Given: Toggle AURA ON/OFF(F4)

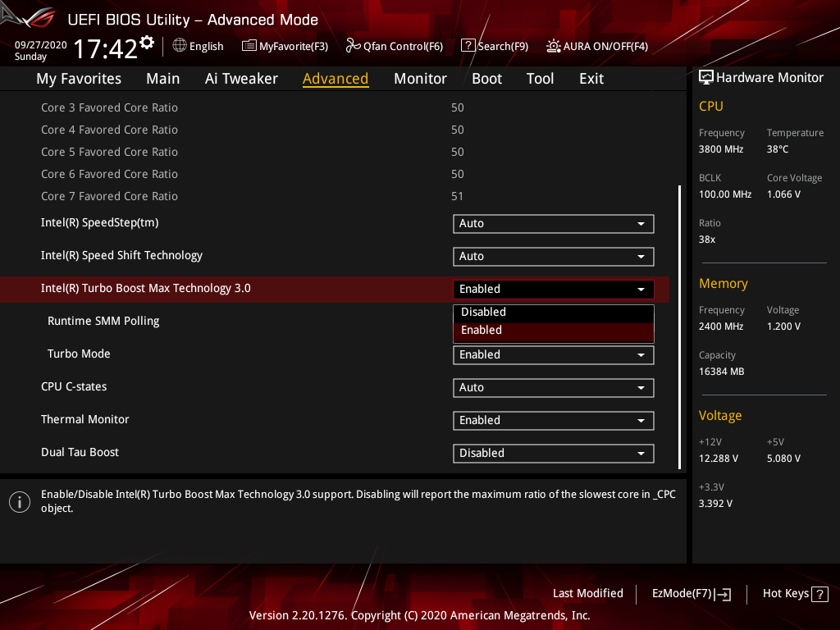Looking at the screenshot, I should click(597, 46).
